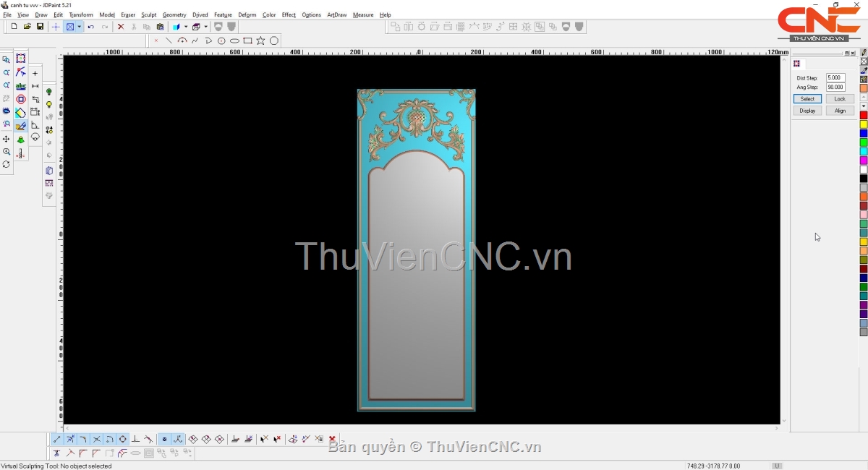Select the node edit tool icon

pos(21,72)
